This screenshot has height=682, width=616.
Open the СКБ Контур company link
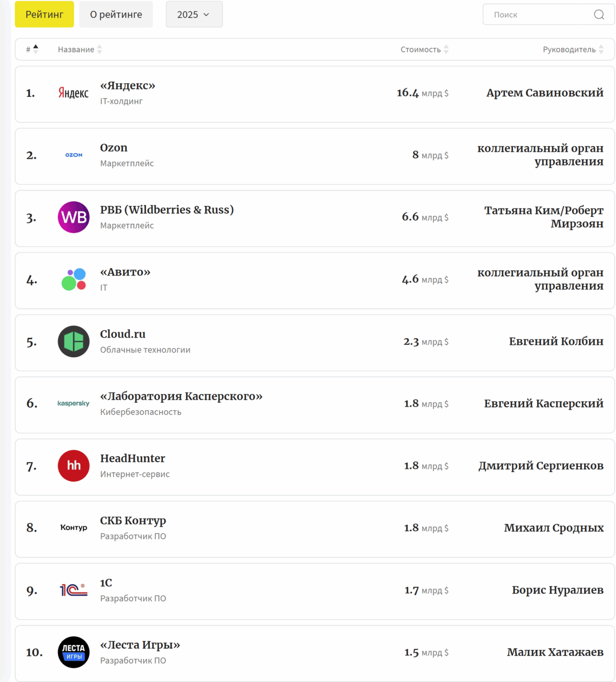[133, 521]
